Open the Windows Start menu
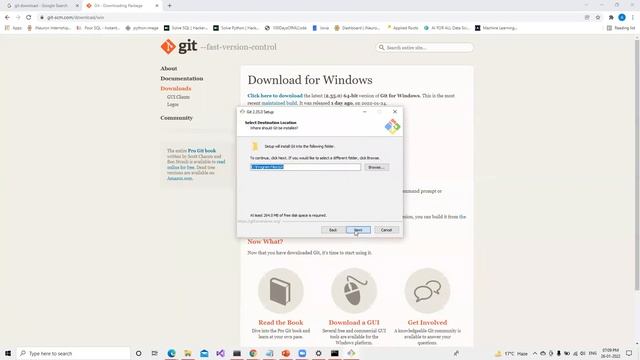Image resolution: width=640 pixels, height=360 pixels. click(8, 353)
